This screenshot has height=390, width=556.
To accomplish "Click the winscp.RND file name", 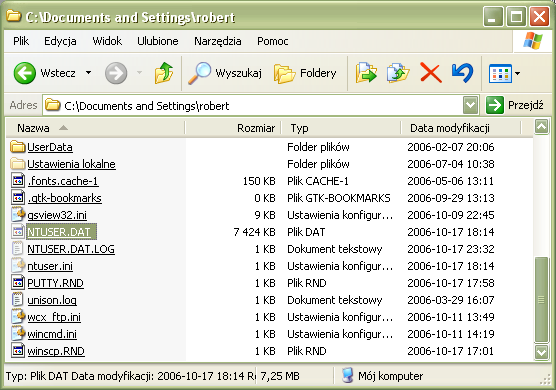I will tap(56, 351).
